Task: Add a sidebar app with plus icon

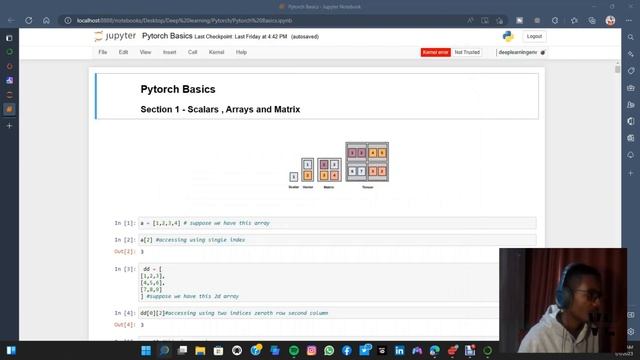Action: pos(631,173)
